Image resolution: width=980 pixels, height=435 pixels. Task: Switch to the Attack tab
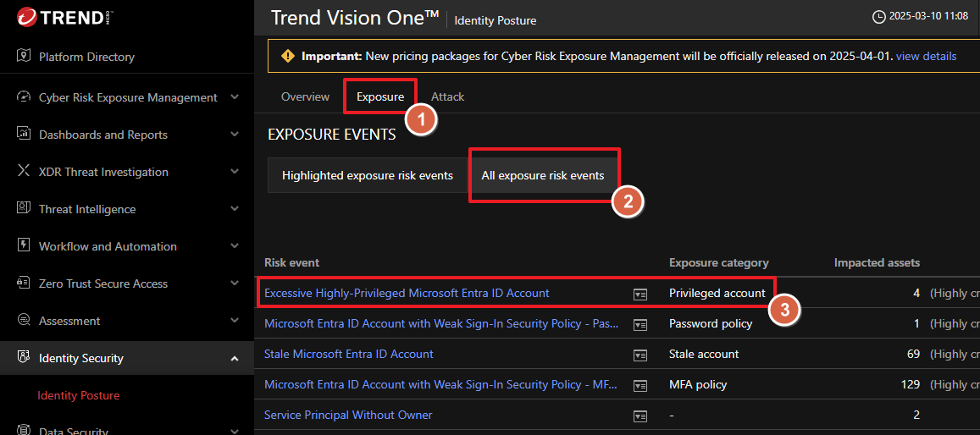[x=447, y=96]
